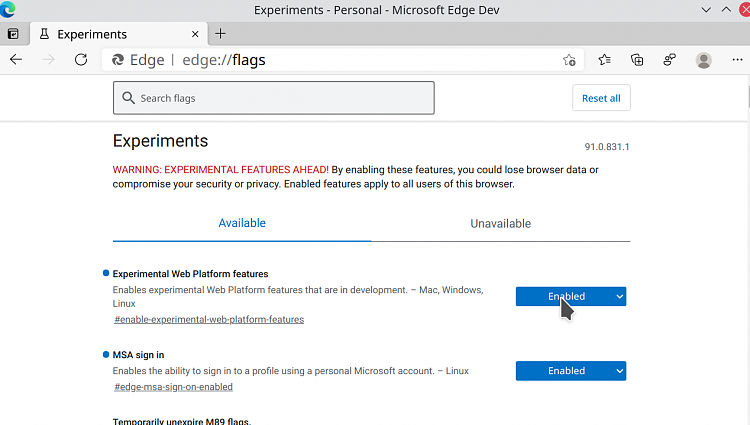The image size is (750, 425).
Task: Switch to the Unavailable tab
Action: click(x=500, y=224)
